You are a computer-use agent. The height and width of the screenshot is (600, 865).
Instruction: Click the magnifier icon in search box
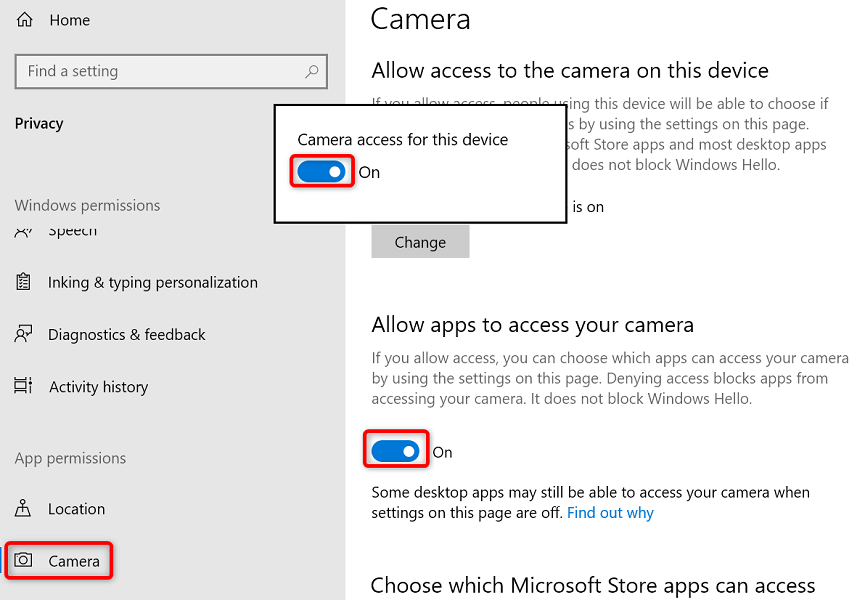point(312,72)
